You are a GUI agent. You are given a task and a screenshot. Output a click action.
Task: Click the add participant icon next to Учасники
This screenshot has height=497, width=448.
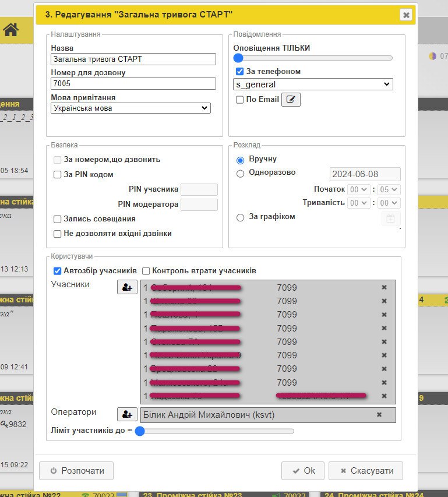click(128, 287)
